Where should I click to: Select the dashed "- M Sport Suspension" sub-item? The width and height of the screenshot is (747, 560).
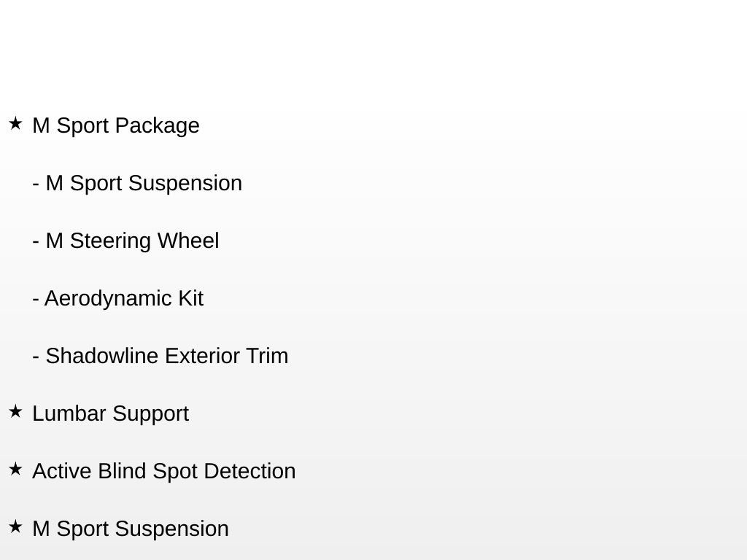click(x=137, y=183)
